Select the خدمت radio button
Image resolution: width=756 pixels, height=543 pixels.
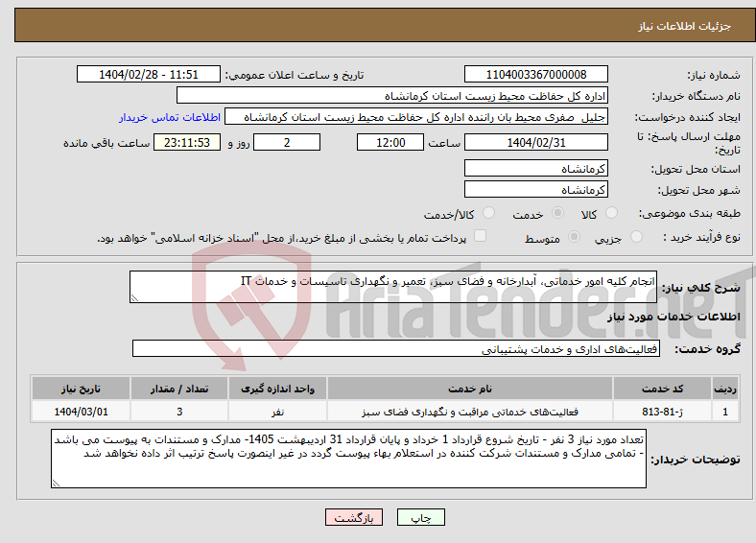pyautogui.click(x=557, y=213)
